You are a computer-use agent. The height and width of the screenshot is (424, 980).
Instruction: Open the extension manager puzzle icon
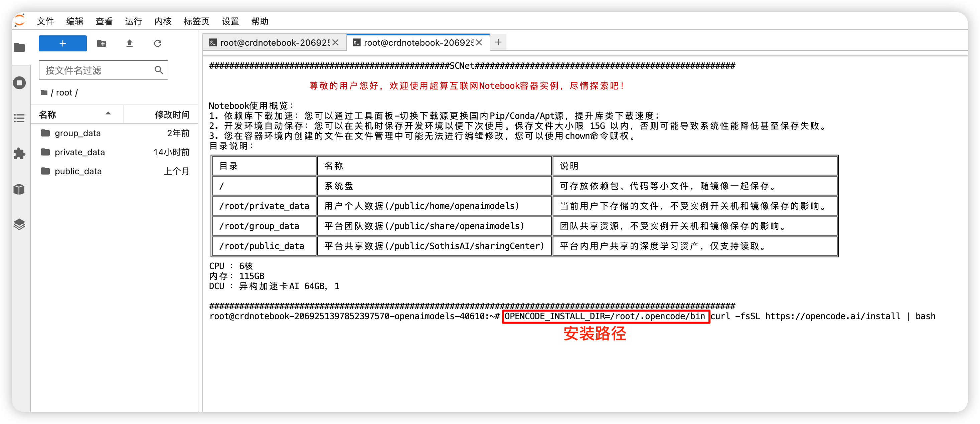coord(19,154)
